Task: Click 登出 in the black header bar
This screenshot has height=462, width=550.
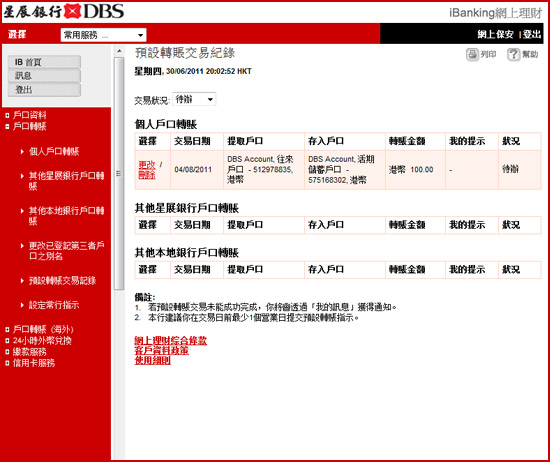Action: coord(532,34)
